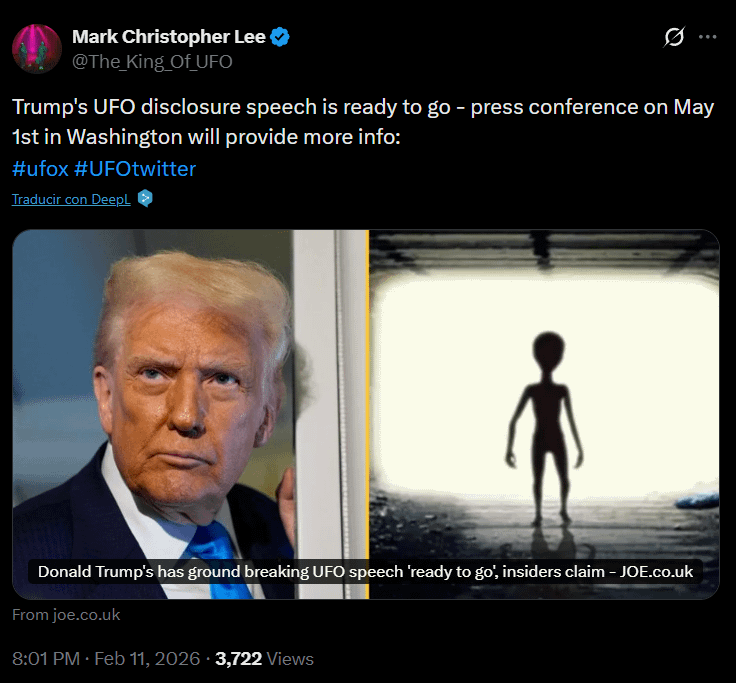Click the tweet text about Trump's UFO speech
This screenshot has height=683, width=736.
tap(363, 122)
